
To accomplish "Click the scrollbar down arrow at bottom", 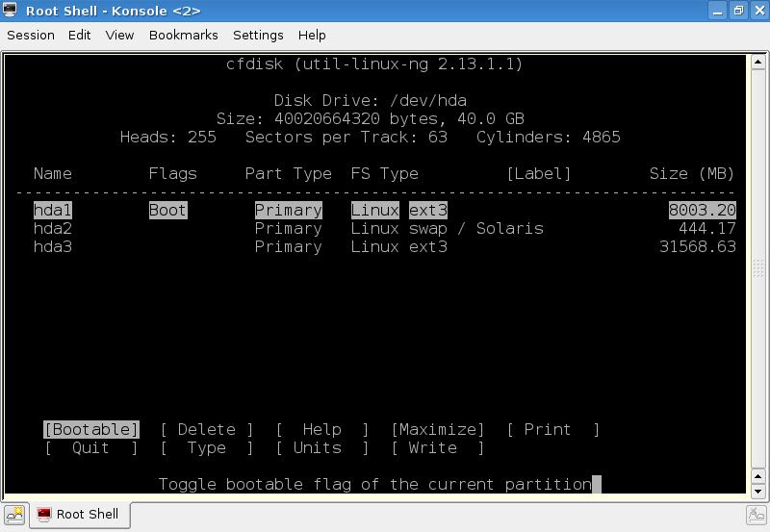I will [x=757, y=491].
